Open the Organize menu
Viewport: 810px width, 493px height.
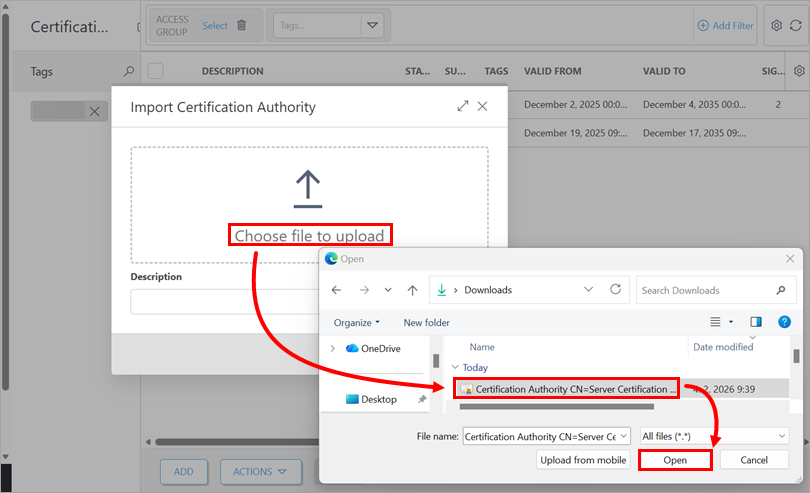[357, 323]
